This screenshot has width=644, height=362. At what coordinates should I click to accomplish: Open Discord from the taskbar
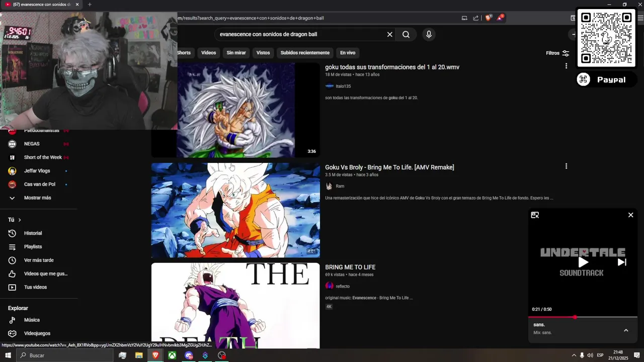[189, 355]
